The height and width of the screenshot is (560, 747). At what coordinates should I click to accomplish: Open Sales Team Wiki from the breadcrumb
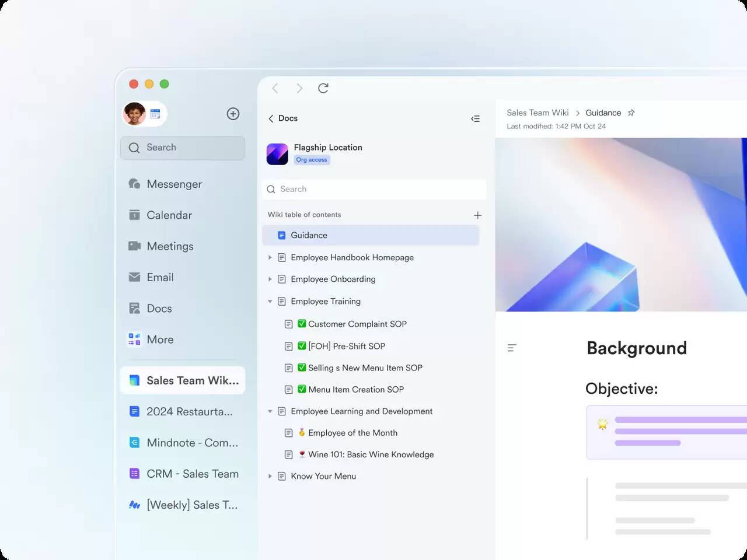pyautogui.click(x=537, y=113)
